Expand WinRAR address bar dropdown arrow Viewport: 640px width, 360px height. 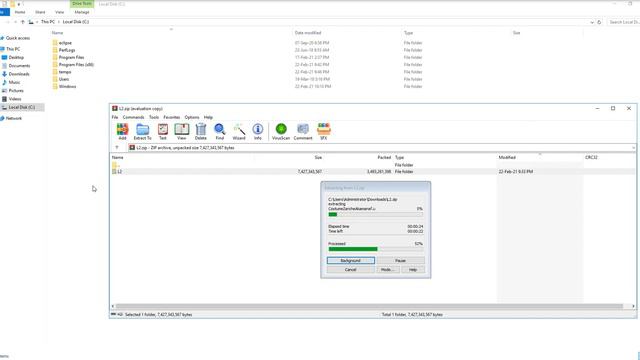click(x=633, y=148)
